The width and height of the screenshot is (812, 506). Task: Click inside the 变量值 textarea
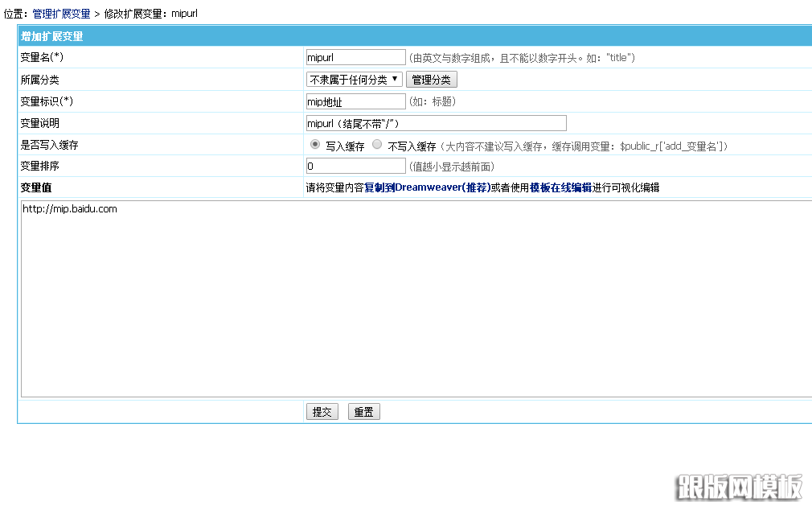pos(417,298)
